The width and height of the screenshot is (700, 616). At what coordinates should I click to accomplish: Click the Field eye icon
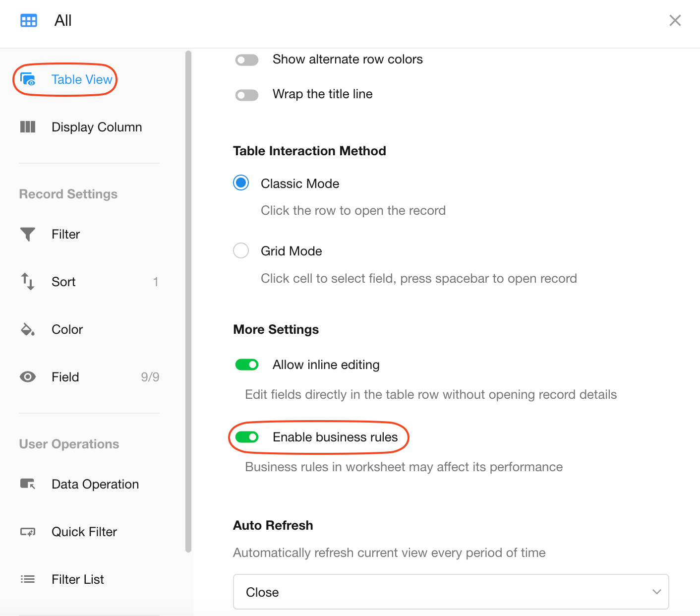28,377
